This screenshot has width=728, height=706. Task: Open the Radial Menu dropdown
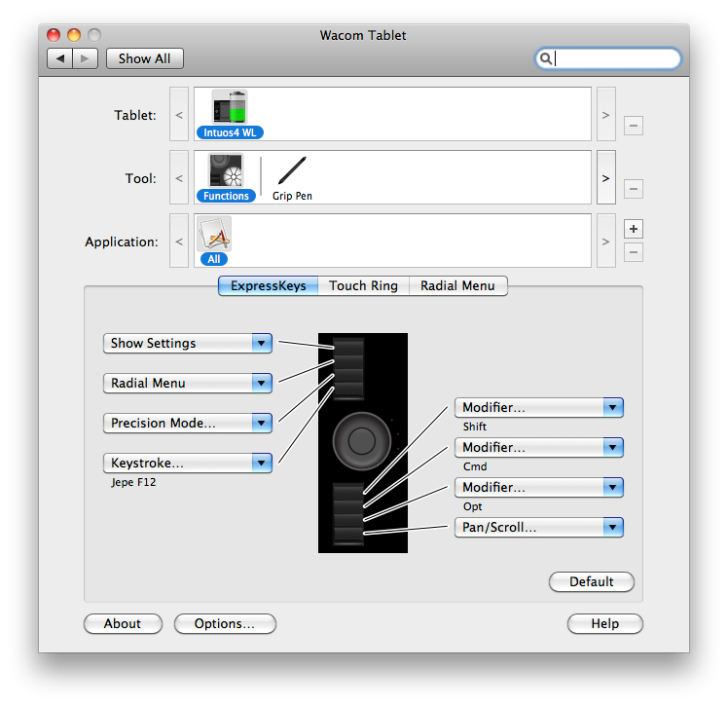click(188, 384)
